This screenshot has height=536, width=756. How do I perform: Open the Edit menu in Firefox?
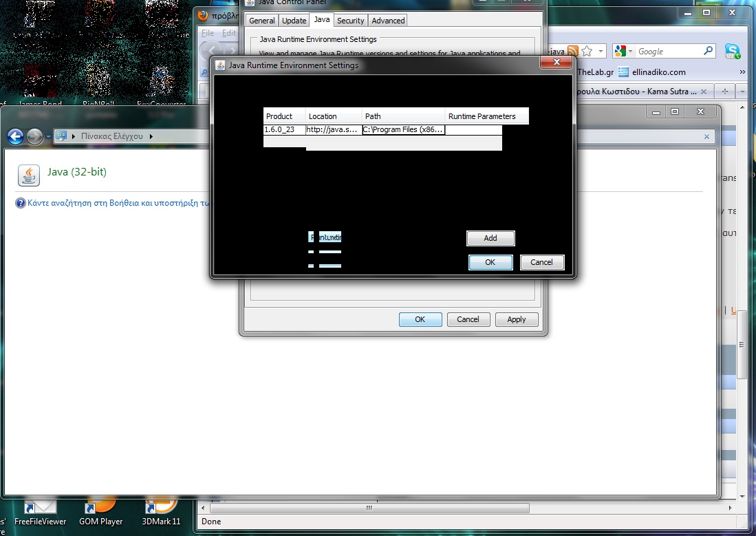(x=228, y=33)
